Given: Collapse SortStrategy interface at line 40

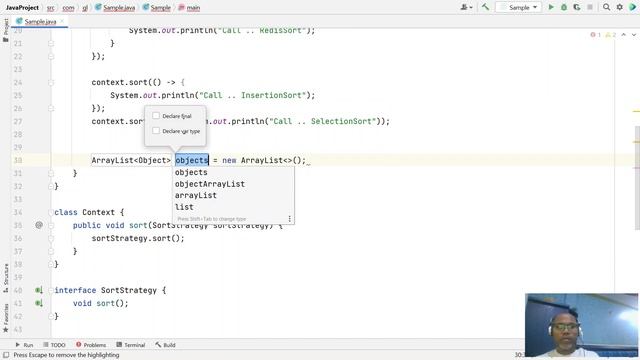Looking at the screenshot, I should point(51,290).
